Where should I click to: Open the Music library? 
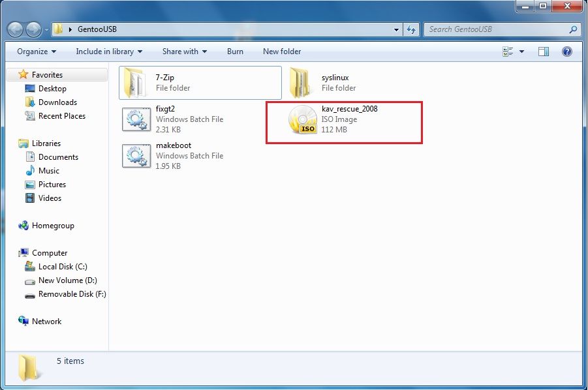click(x=49, y=171)
